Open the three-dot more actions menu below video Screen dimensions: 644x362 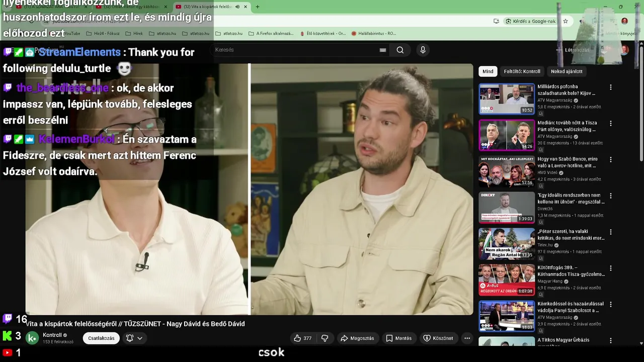pyautogui.click(x=467, y=338)
